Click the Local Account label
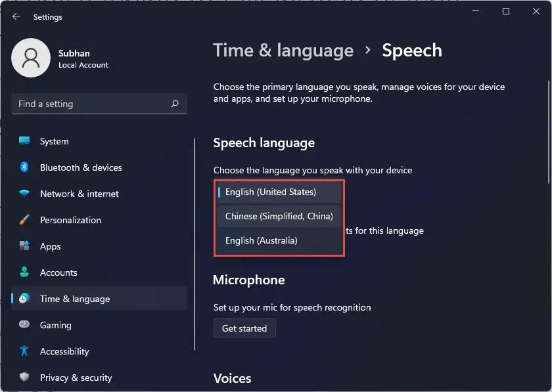 (83, 65)
